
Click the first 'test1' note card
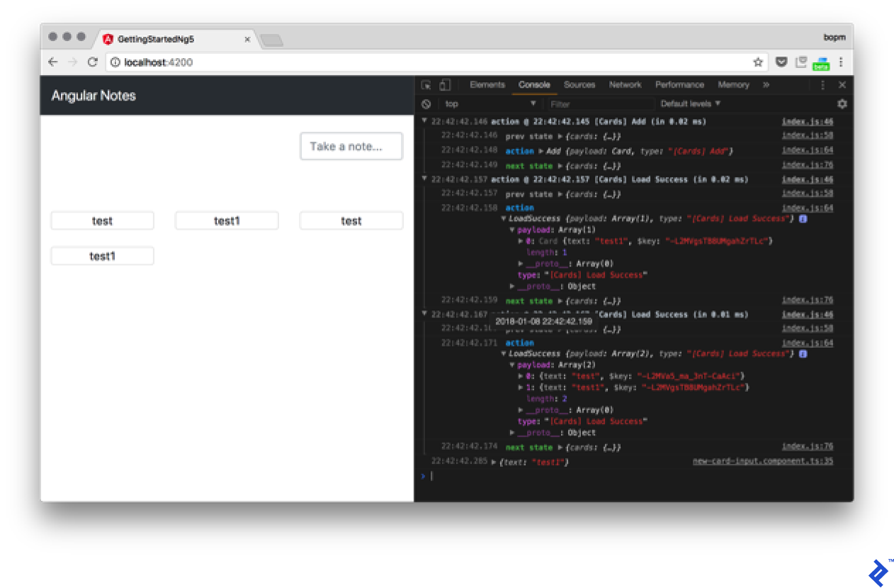pyautogui.click(x=227, y=221)
